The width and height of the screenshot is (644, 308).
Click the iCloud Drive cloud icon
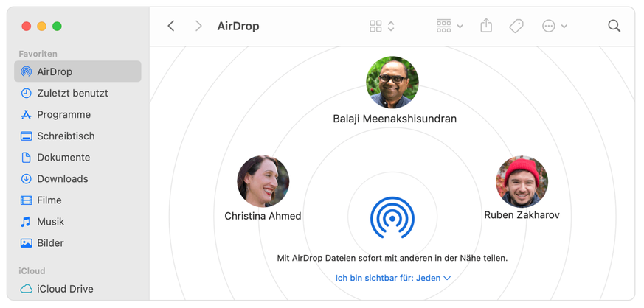26,289
